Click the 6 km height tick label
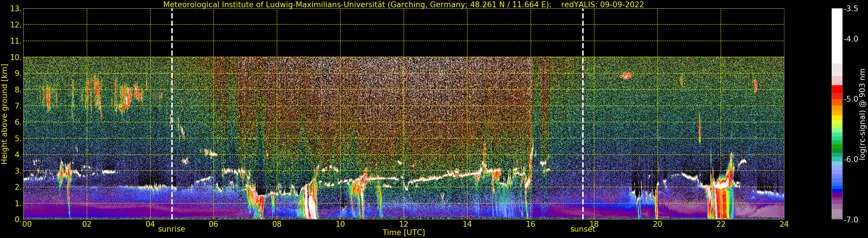868x238 pixels. point(18,122)
